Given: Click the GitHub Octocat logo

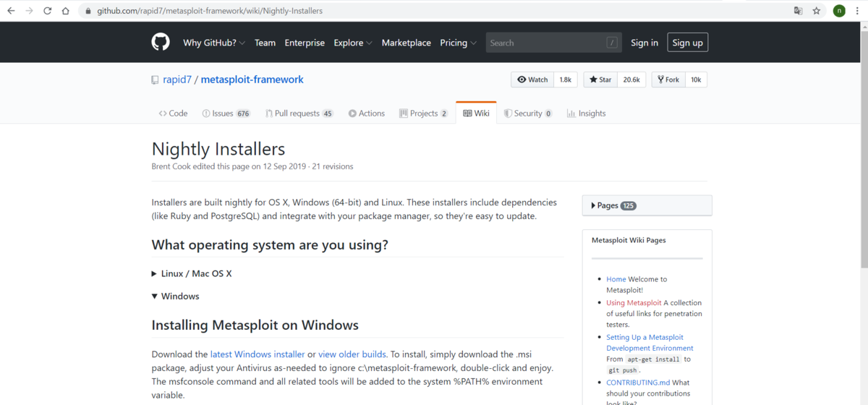Looking at the screenshot, I should pyautogui.click(x=161, y=42).
